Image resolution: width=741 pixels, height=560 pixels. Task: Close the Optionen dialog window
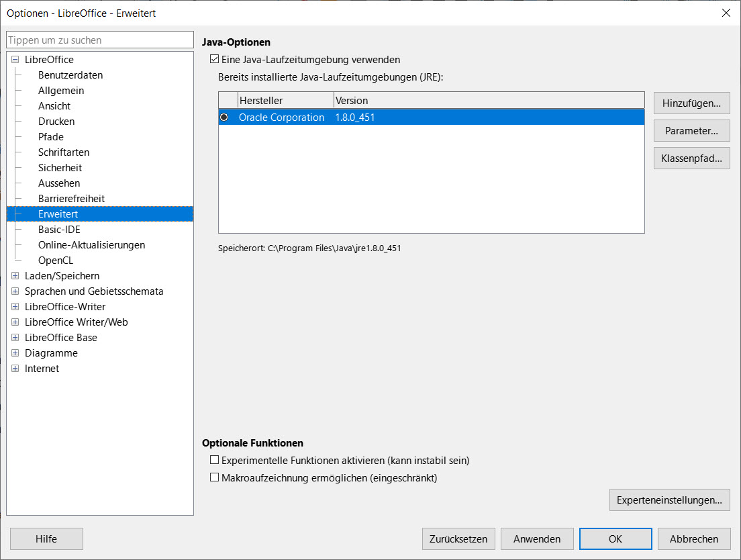[x=726, y=13]
